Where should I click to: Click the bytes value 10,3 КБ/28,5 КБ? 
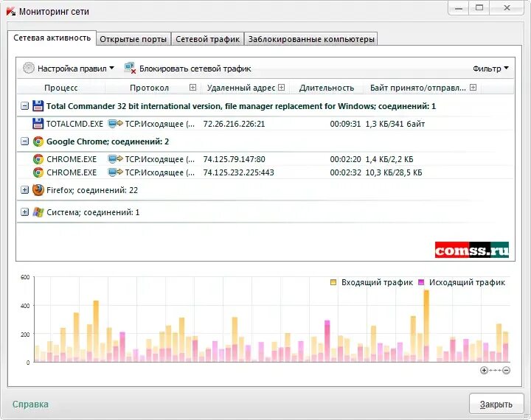tap(394, 172)
